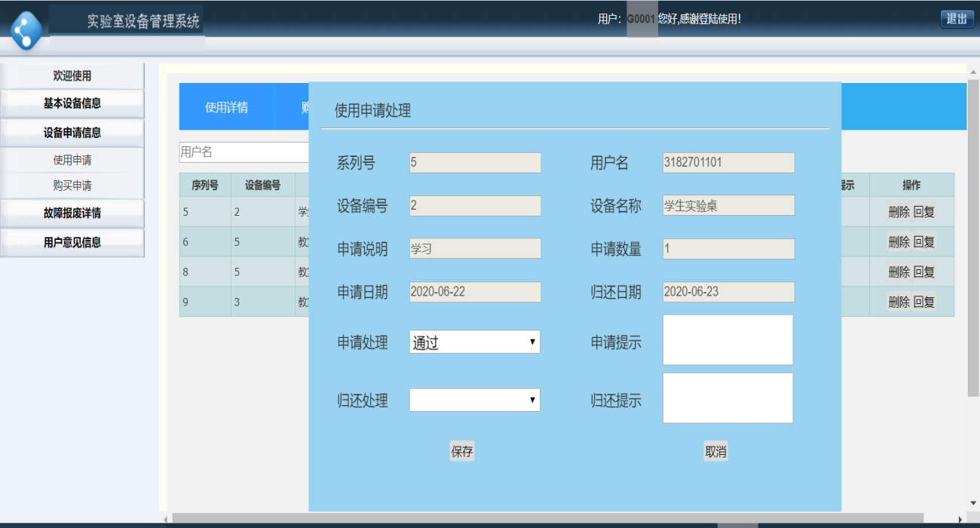980x528 pixels.
Task: Click the 序列号 column header
Action: coord(205,185)
